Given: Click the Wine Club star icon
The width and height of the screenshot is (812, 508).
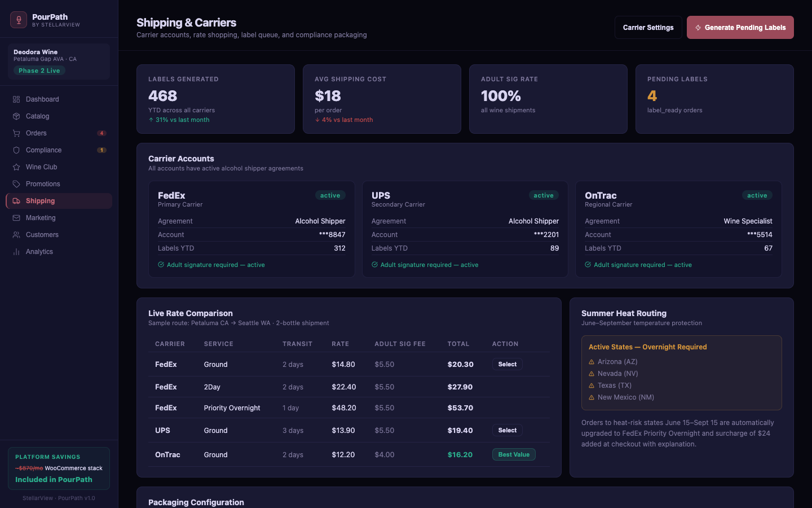Looking at the screenshot, I should coord(16,167).
